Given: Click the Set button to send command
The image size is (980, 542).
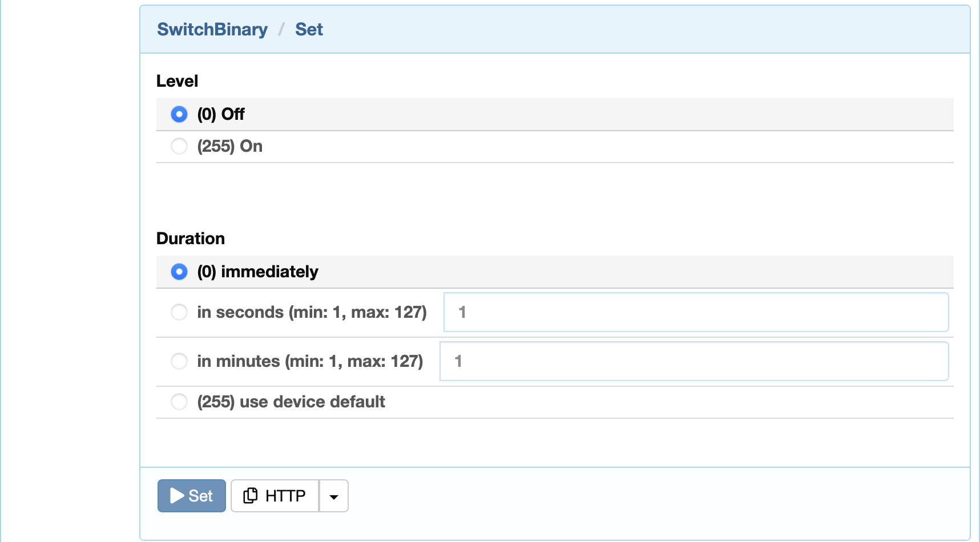Looking at the screenshot, I should pyautogui.click(x=192, y=496).
